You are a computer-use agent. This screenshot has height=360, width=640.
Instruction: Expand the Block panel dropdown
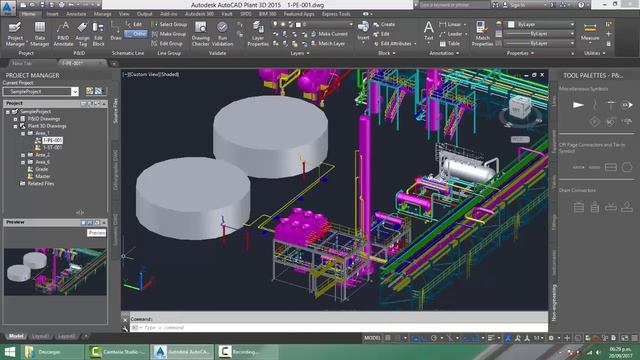(386, 53)
